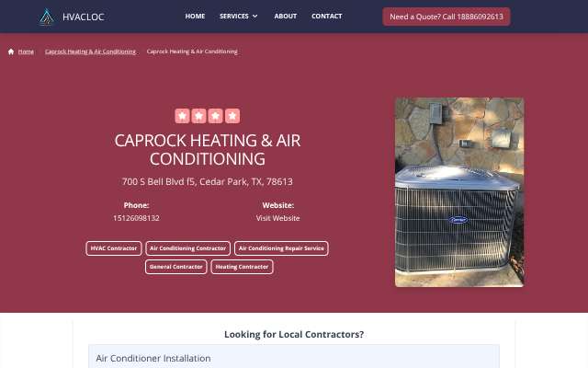Click the fourth rating star
This screenshot has width=588, height=368.
(232, 116)
